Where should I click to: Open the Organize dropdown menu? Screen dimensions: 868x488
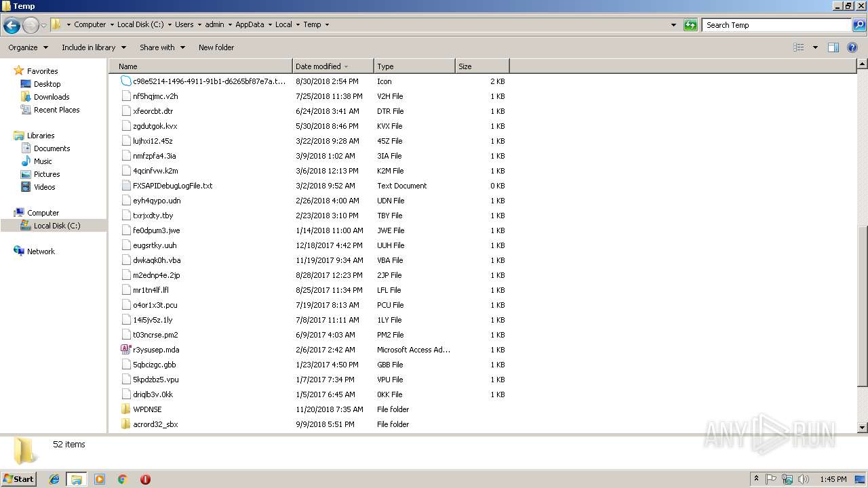coord(28,47)
